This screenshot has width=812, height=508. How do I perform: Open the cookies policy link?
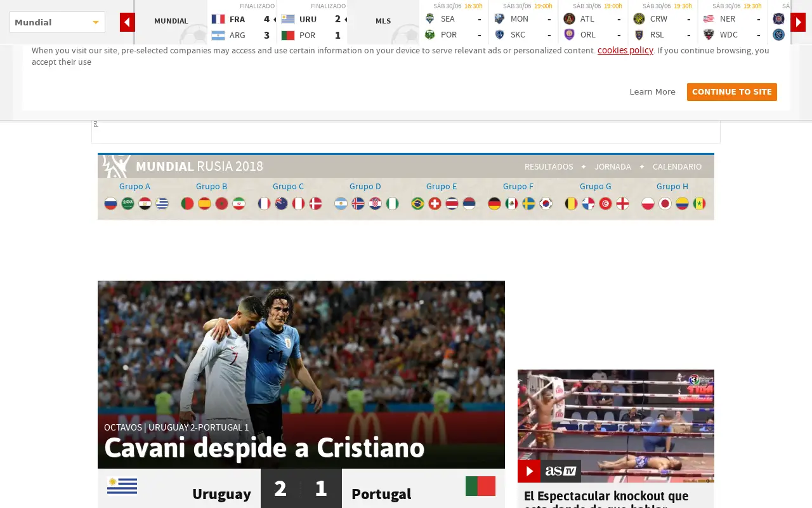pyautogui.click(x=625, y=50)
